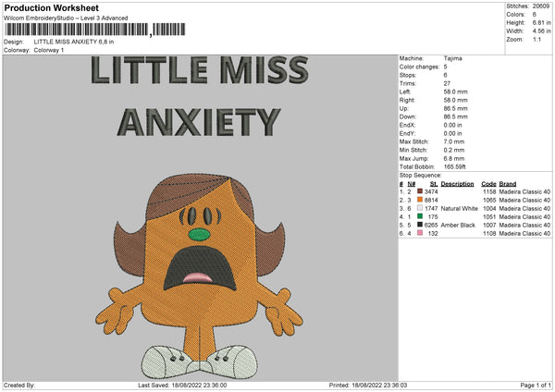Viewport: 555px width, 392px height.
Task: Click the Zoom value 1:1
Action: pos(536,39)
